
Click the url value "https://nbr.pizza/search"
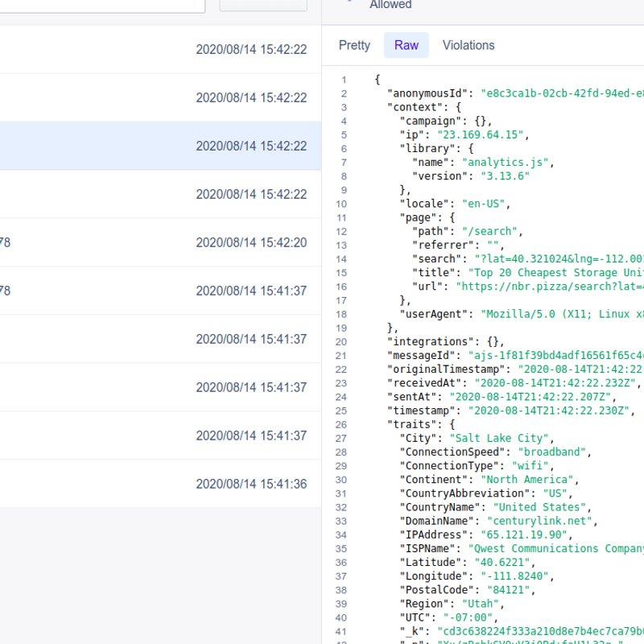point(550,287)
